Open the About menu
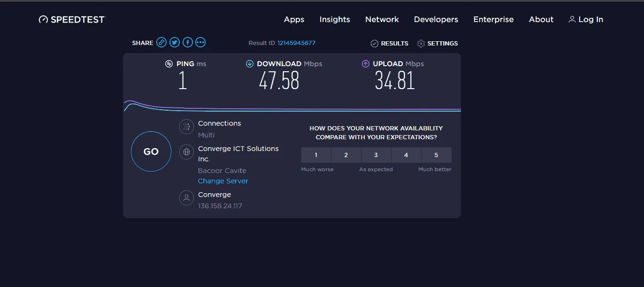644x287 pixels. pos(541,19)
